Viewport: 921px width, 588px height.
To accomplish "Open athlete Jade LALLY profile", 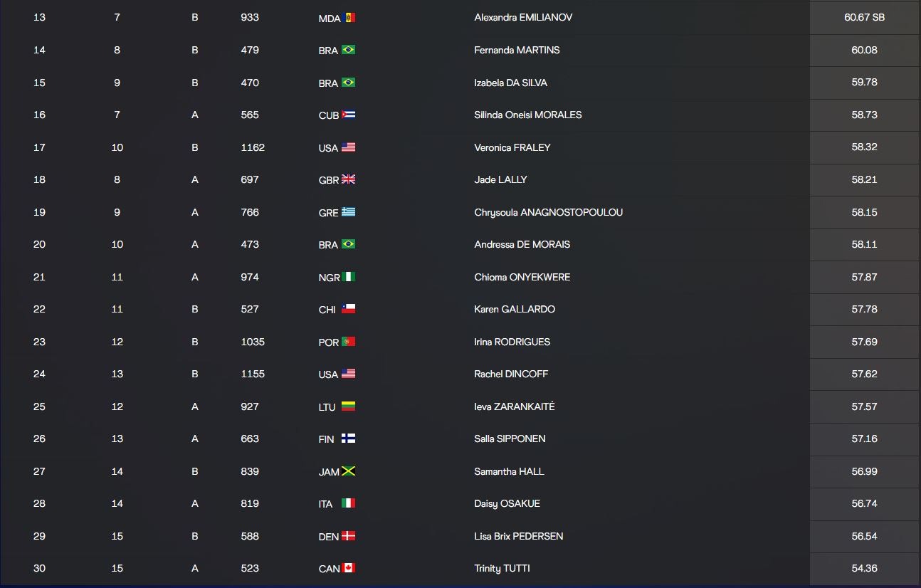I will click(x=500, y=179).
